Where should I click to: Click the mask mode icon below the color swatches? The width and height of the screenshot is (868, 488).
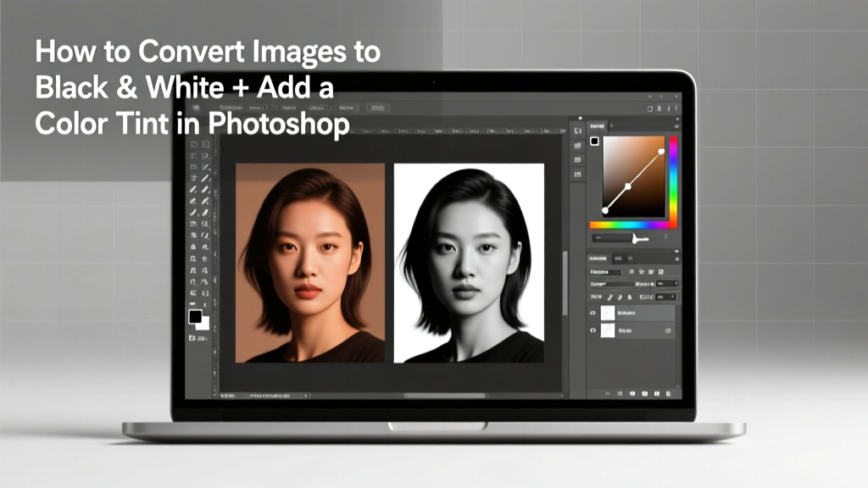192,338
